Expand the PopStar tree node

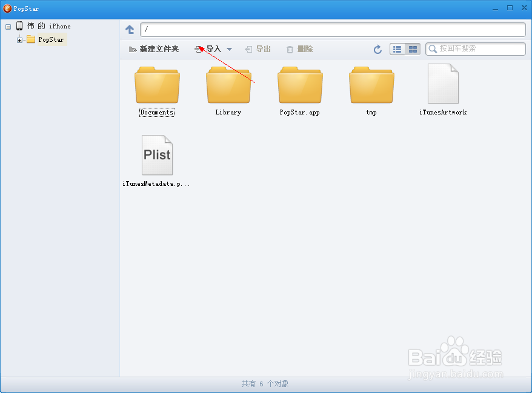[19, 40]
